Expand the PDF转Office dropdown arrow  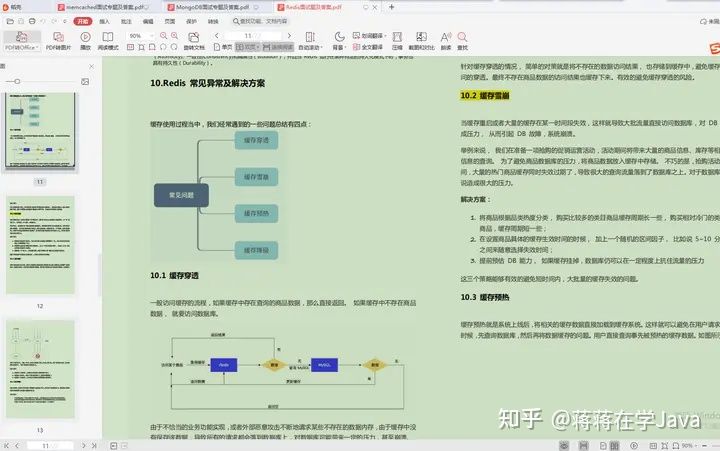coord(37,47)
